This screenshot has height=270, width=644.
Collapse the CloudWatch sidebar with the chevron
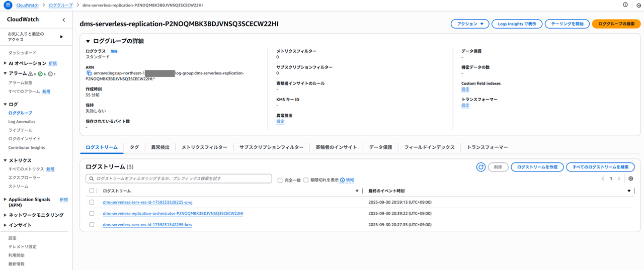[63, 20]
